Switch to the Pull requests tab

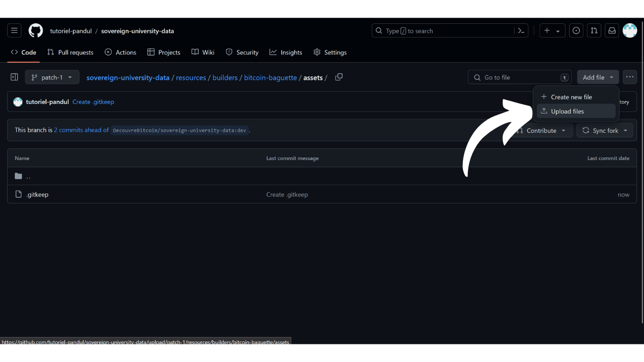tap(70, 52)
